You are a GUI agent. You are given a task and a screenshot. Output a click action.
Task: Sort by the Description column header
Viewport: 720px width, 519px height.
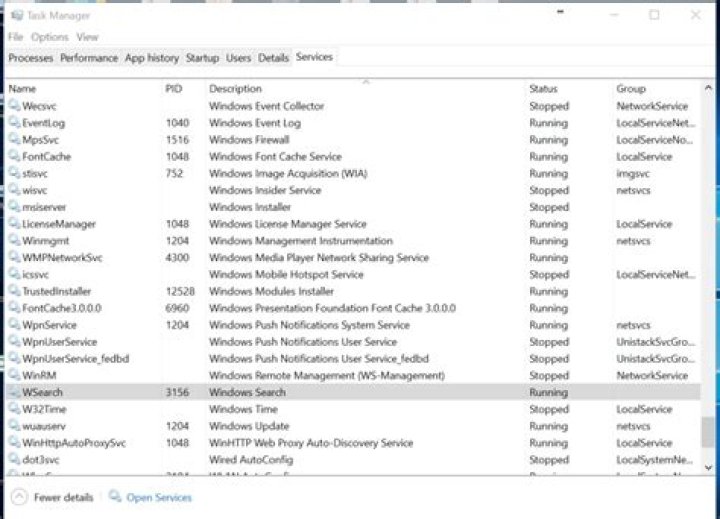pos(235,89)
